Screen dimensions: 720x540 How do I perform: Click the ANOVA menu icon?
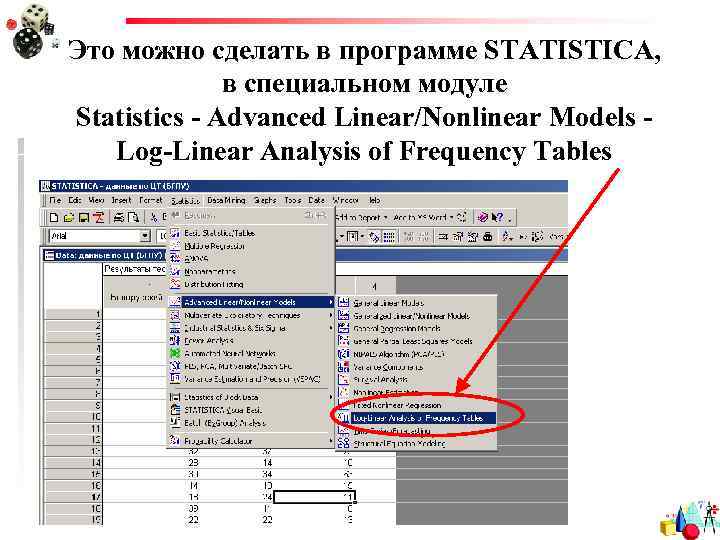[x=175, y=259]
